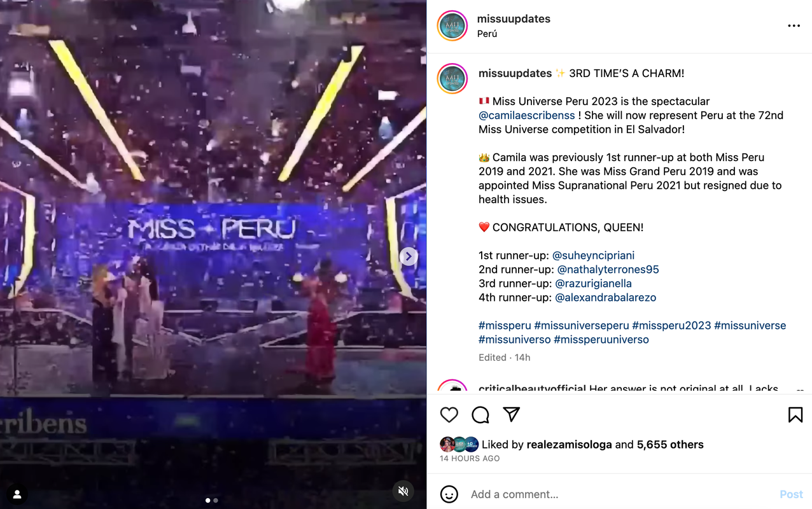View tagged people icon on video
The height and width of the screenshot is (509, 812).
17,494
